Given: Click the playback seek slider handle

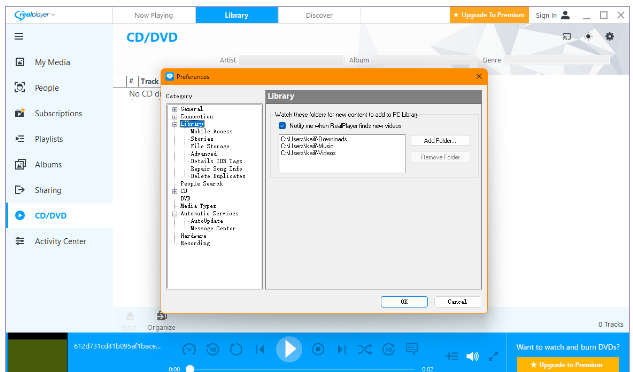Looking at the screenshot, I should click(x=190, y=369).
